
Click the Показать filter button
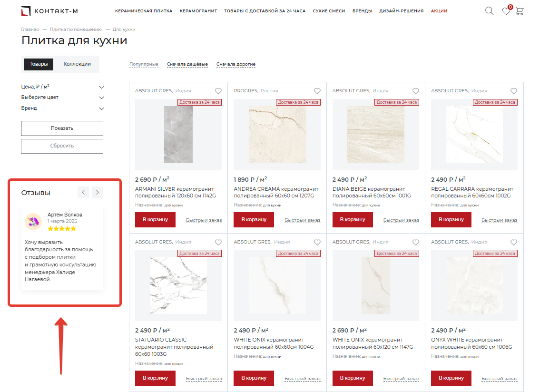[62, 128]
